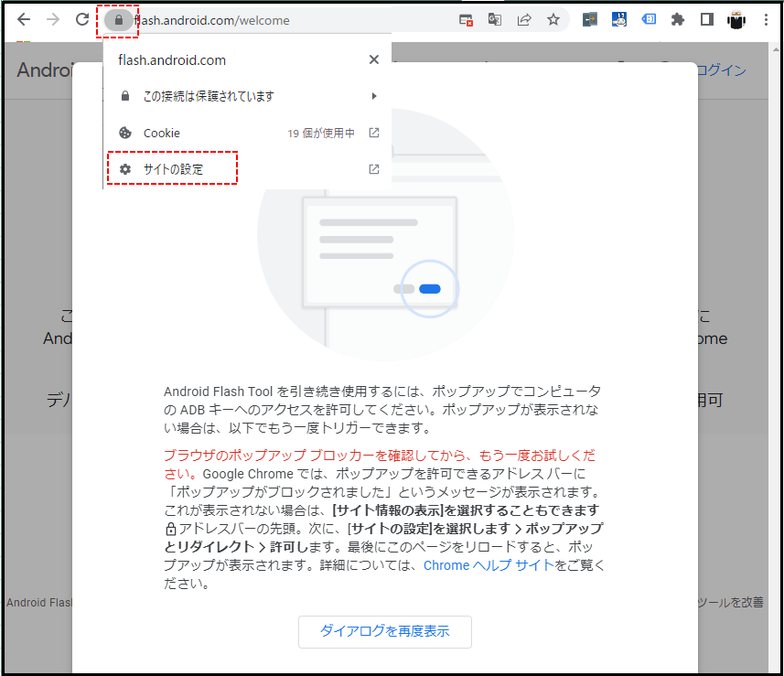
Task: Click the browser back arrow
Action: 24,19
